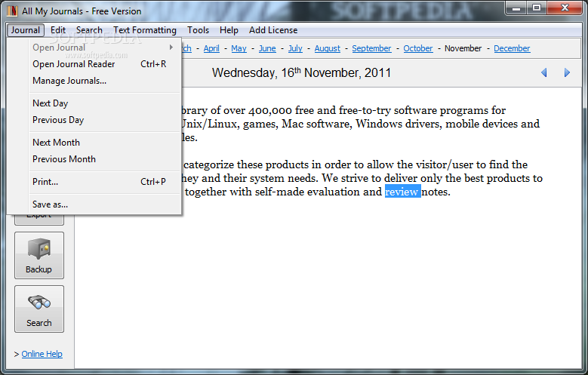Select Previous Month from Journal menu
This screenshot has height=375, width=588.
[105, 159]
